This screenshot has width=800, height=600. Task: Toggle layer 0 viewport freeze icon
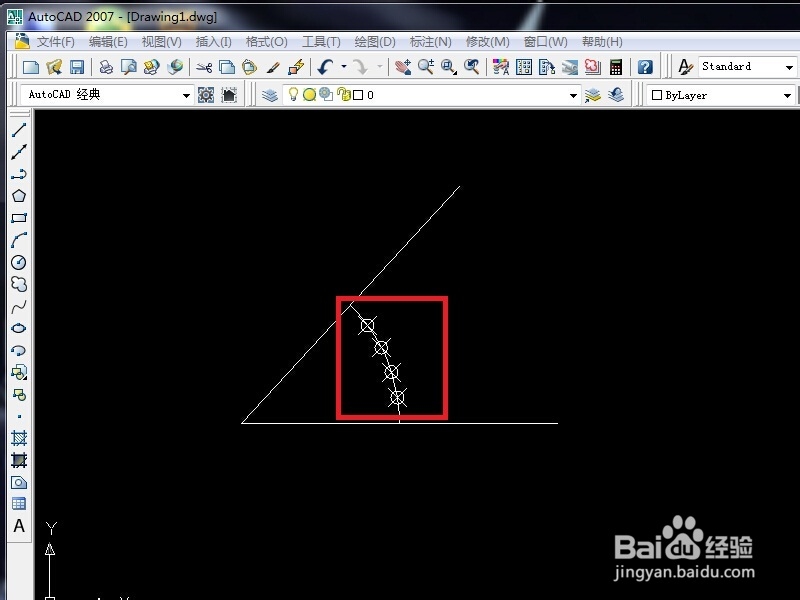326,94
